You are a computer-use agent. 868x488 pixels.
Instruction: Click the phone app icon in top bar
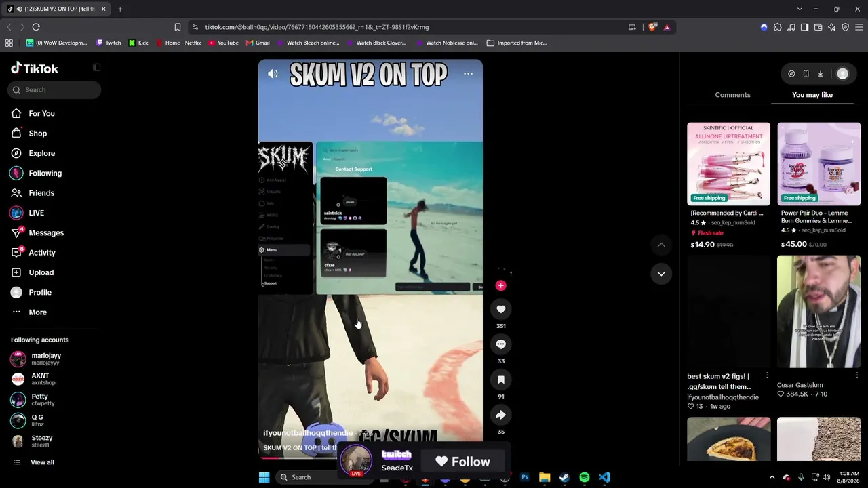pos(806,74)
